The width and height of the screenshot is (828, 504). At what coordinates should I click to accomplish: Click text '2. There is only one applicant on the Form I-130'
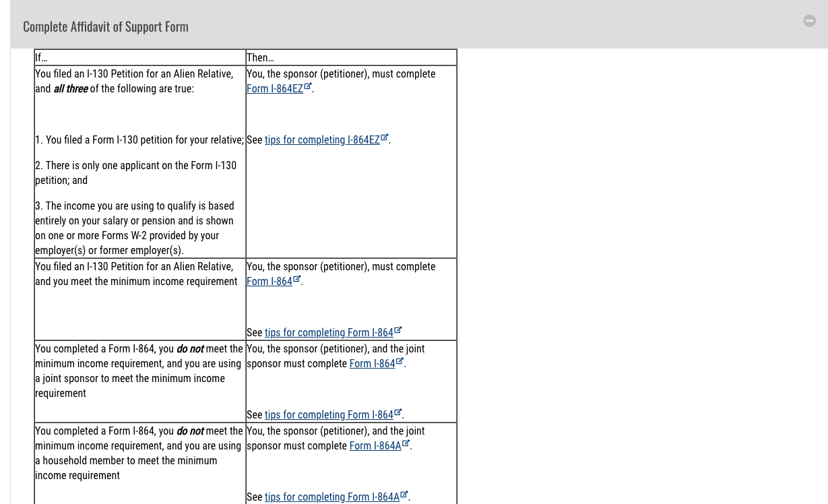[135, 165]
